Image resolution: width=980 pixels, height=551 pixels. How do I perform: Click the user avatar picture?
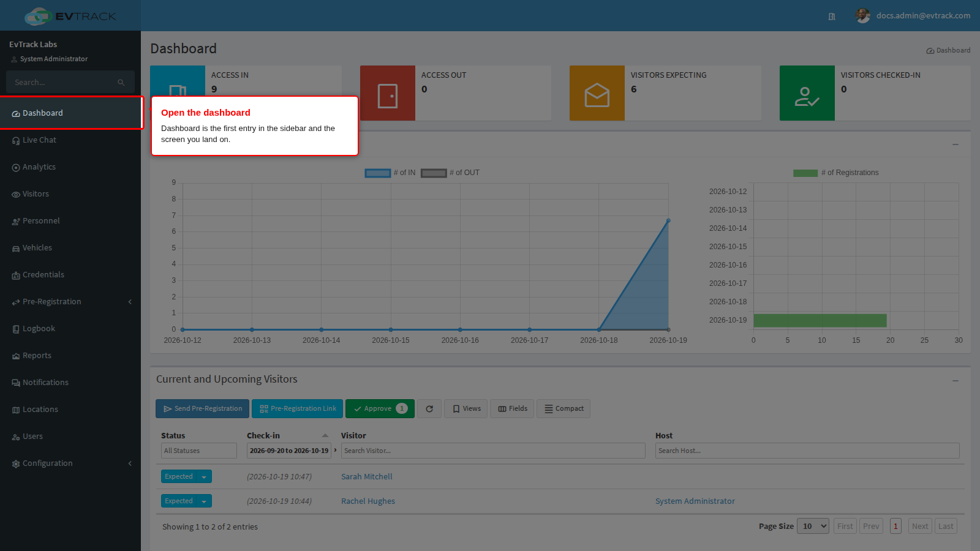point(863,16)
